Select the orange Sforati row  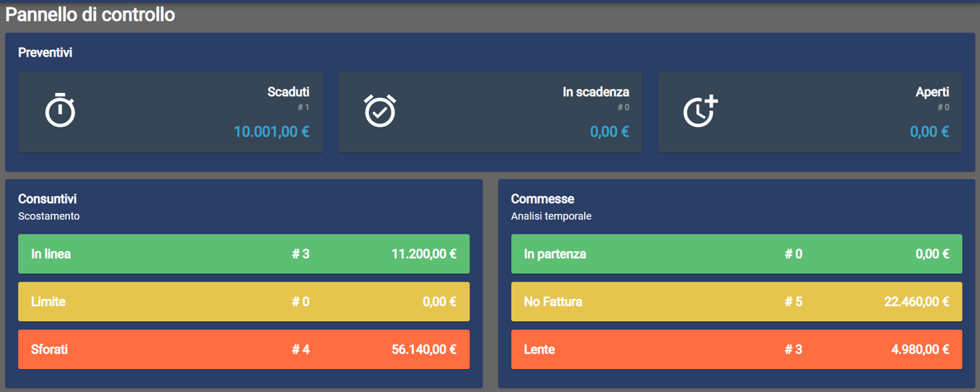pyautogui.click(x=243, y=350)
